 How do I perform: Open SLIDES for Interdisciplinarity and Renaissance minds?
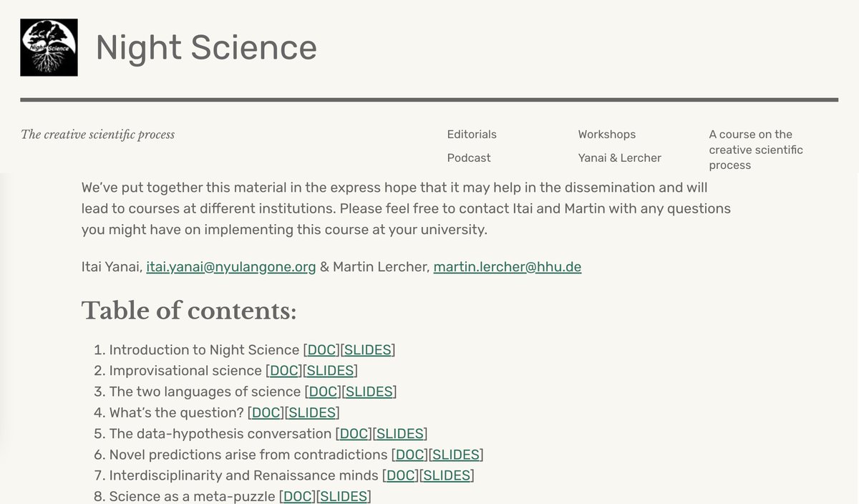click(447, 475)
